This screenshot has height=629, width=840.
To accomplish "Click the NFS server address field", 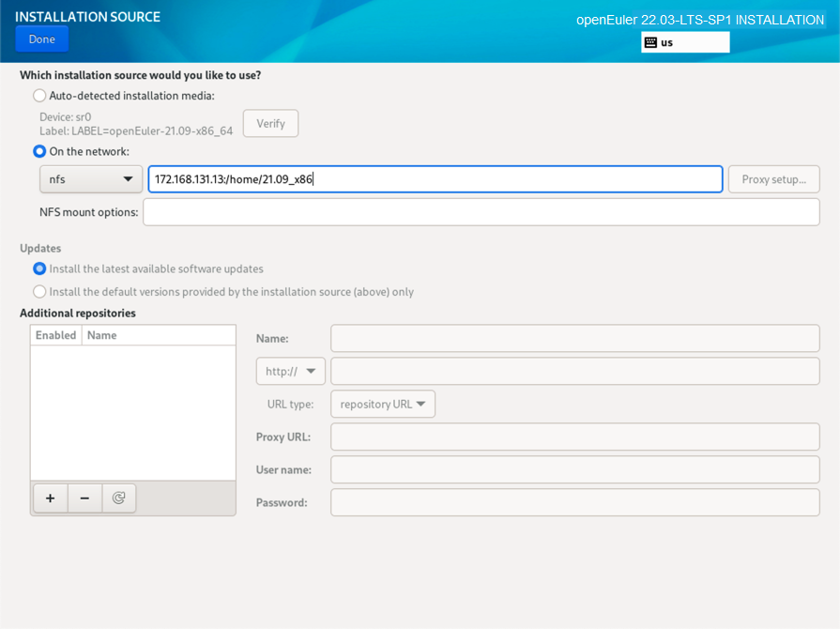I will [435, 179].
